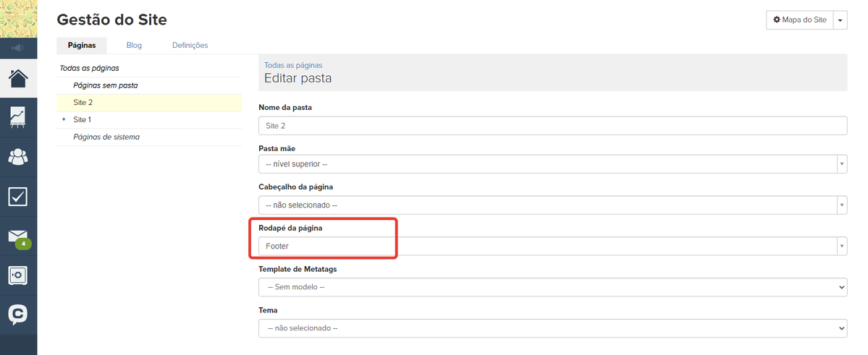Viewport: 868px width, 355px height.
Task: Click the account logo thumbnail at top-left
Action: [x=18, y=19]
